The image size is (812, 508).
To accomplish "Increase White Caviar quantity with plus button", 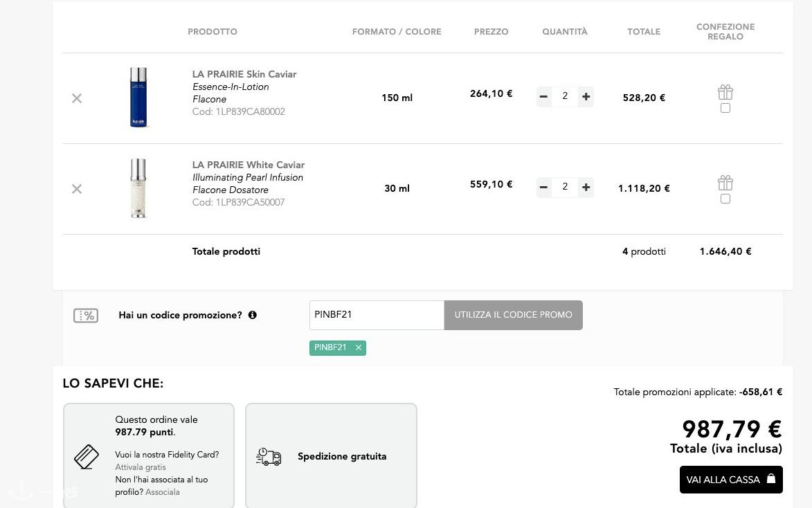I will tap(586, 188).
